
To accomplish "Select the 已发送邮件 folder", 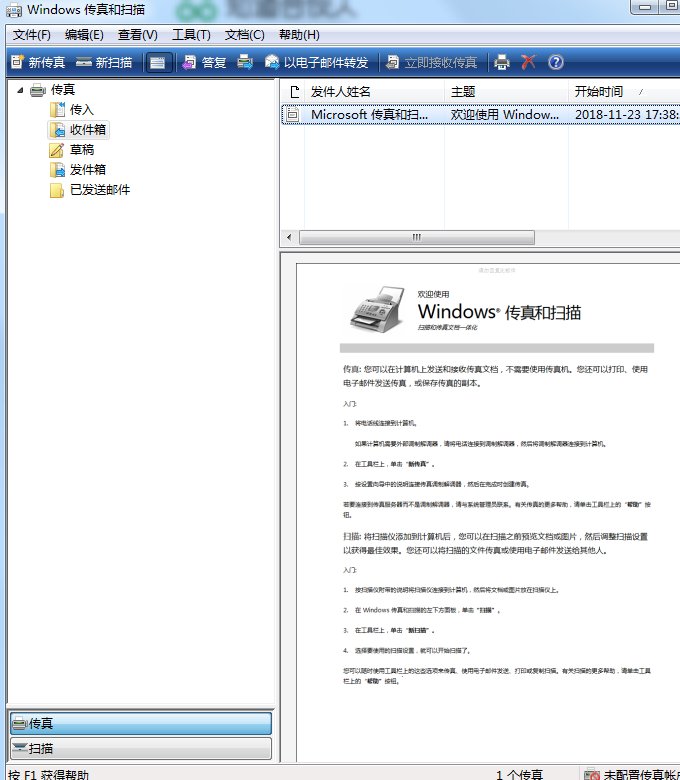I will tap(99, 190).
